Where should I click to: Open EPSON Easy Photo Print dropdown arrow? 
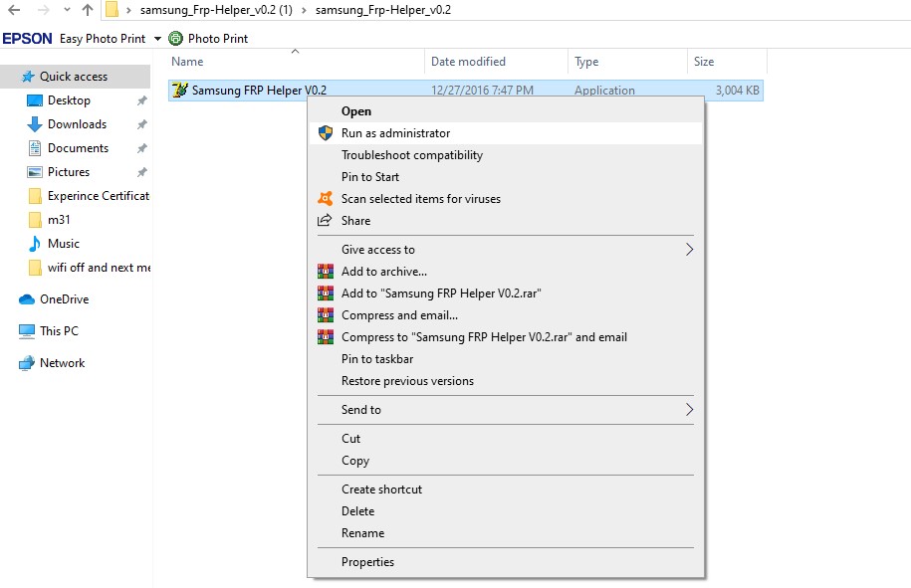click(157, 39)
